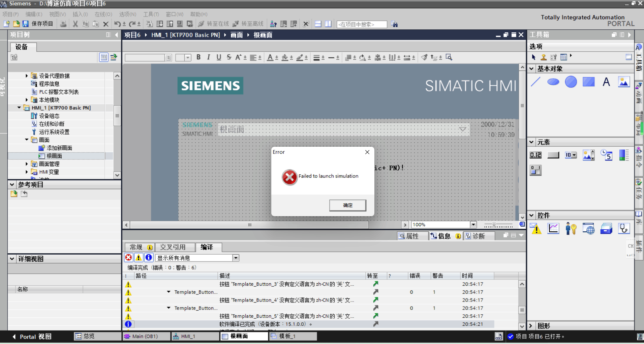644x344 pixels.
Task: Select the Circle basic object tool
Action: pyautogui.click(x=571, y=82)
